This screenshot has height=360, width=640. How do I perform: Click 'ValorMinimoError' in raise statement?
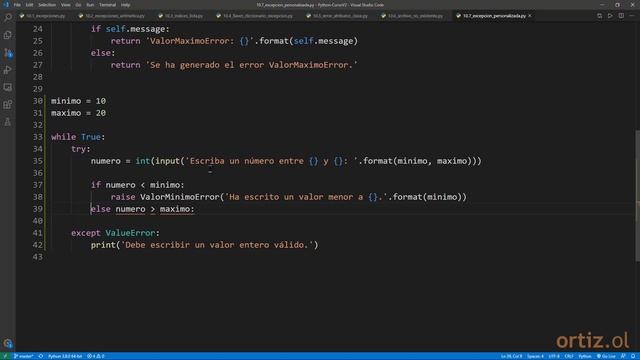(x=180, y=197)
